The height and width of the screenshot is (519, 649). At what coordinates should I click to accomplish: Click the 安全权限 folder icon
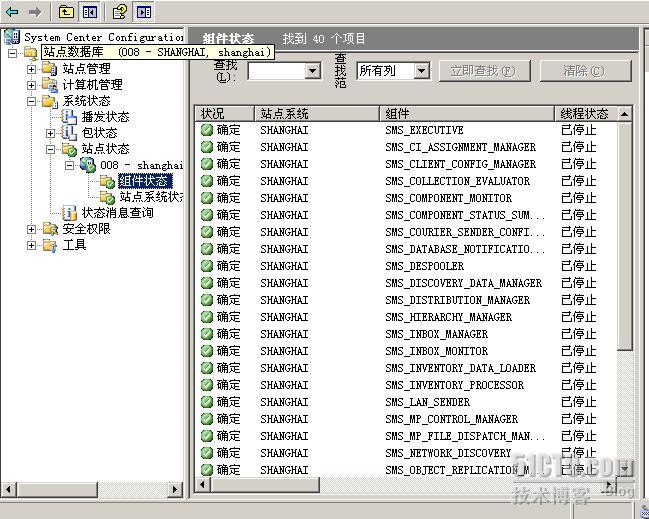(50, 229)
